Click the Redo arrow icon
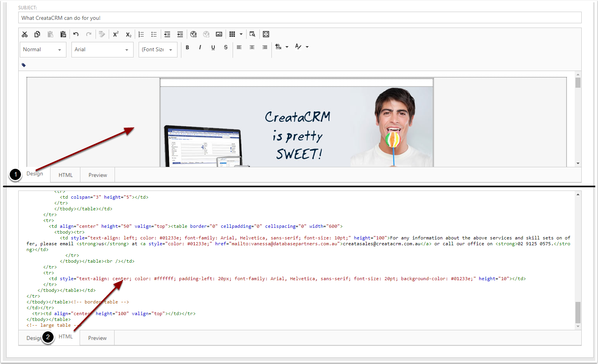598x364 pixels. (89, 34)
